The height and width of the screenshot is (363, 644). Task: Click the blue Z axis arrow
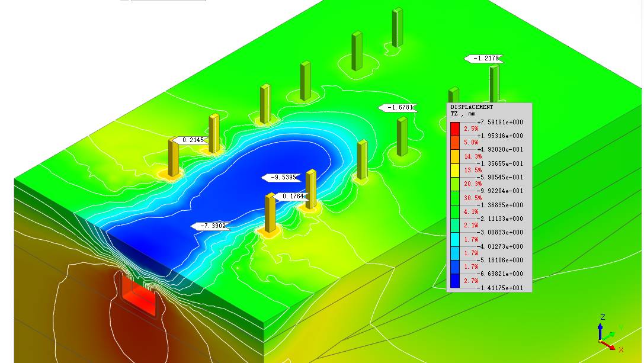pos(600,330)
